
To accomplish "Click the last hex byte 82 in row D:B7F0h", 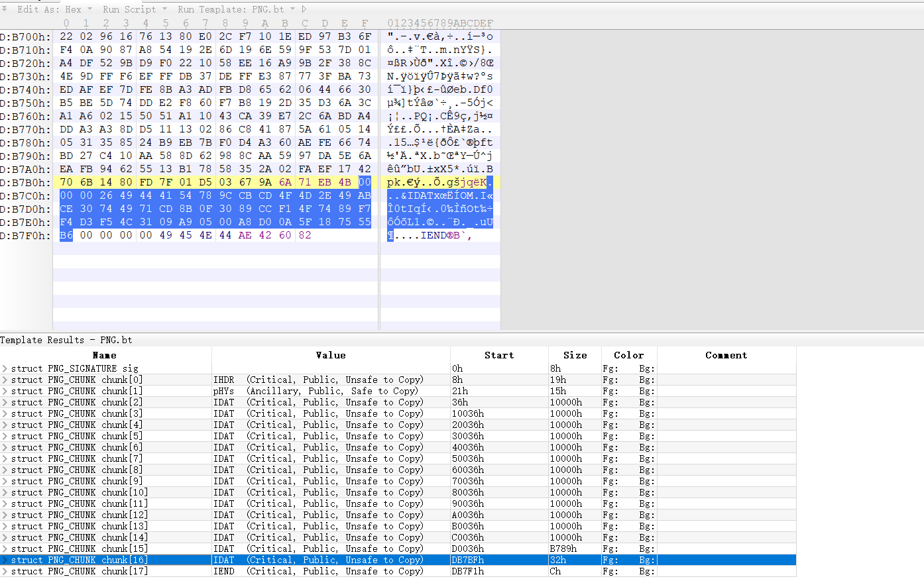I will tap(305, 236).
